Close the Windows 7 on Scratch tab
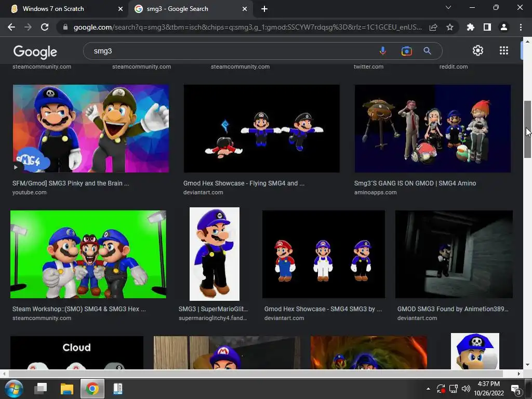The height and width of the screenshot is (399, 532). tap(121, 9)
